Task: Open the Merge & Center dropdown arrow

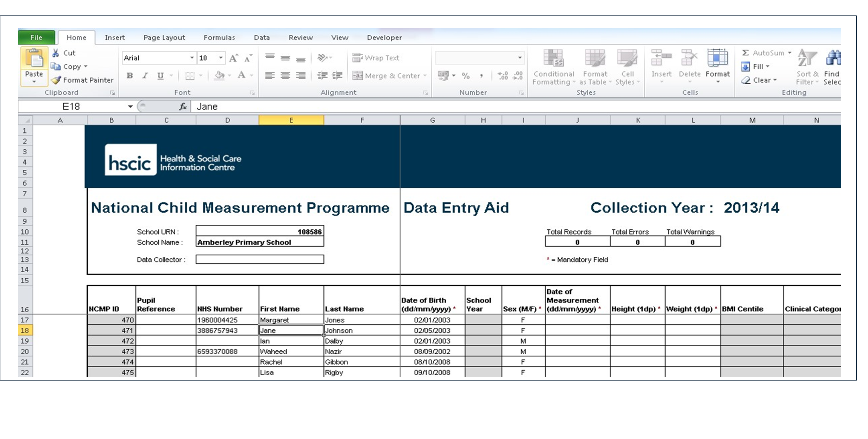Action: coord(425,76)
